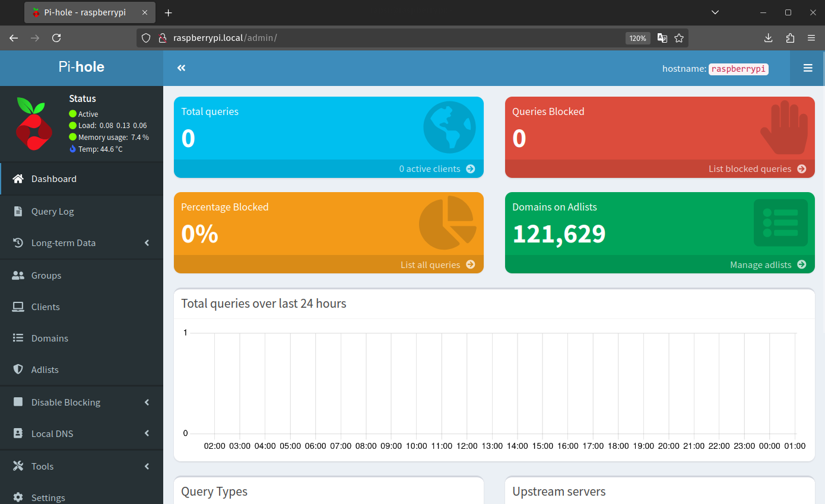Click the List blocked queries link
The image size is (825, 504).
point(750,168)
